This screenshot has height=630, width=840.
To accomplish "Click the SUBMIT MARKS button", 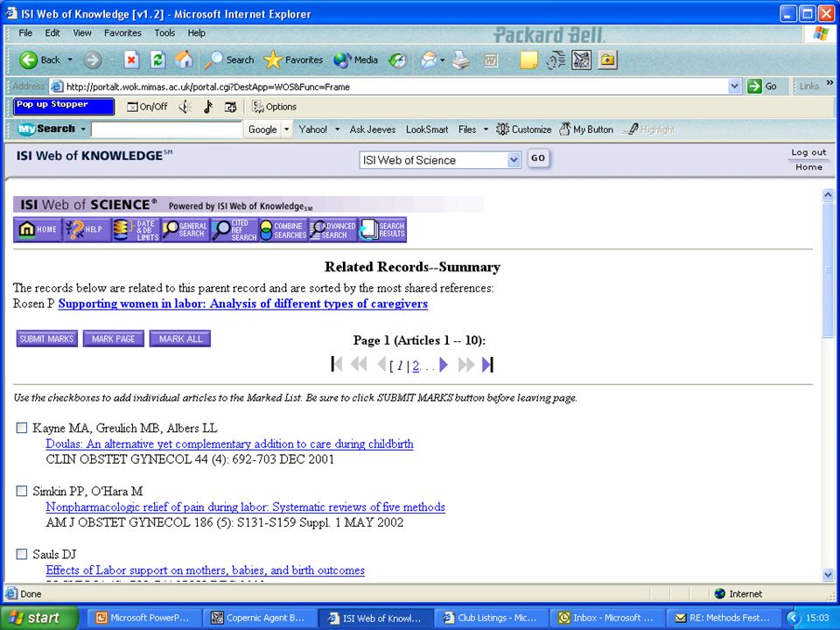I will point(46,339).
